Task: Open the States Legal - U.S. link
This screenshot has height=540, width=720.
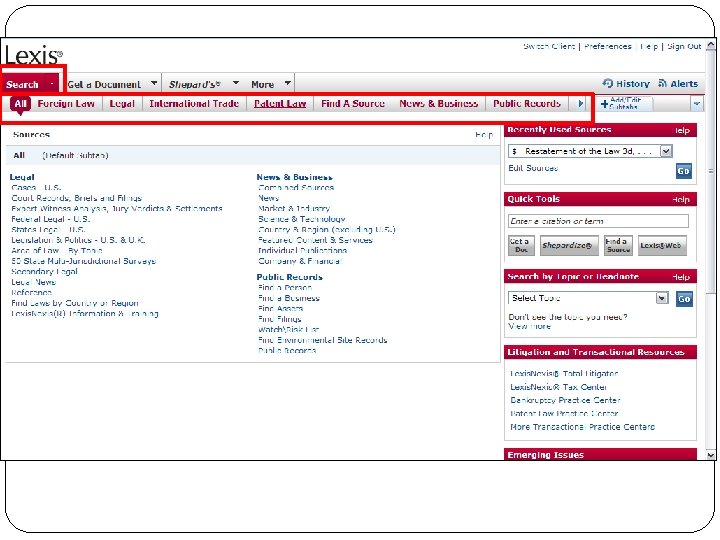Action: (x=48, y=230)
